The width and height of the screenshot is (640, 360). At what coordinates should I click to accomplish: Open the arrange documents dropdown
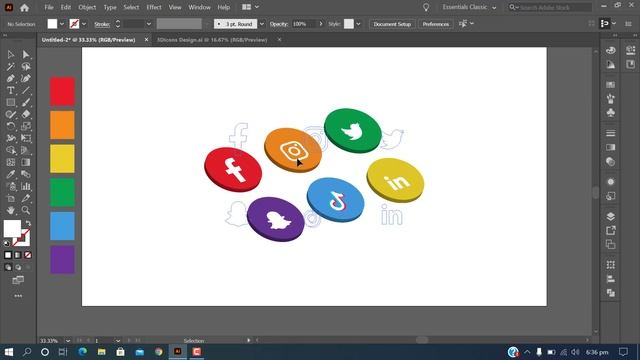(251, 7)
